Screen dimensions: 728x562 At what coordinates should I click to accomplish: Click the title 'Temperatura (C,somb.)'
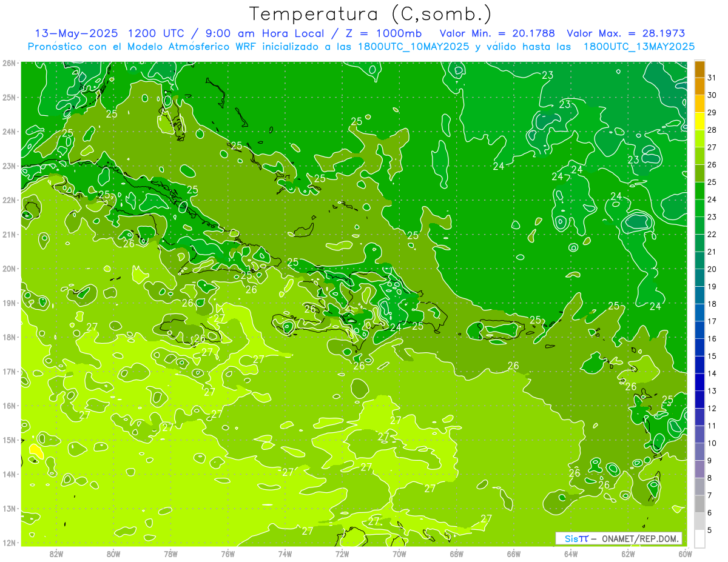point(370,15)
